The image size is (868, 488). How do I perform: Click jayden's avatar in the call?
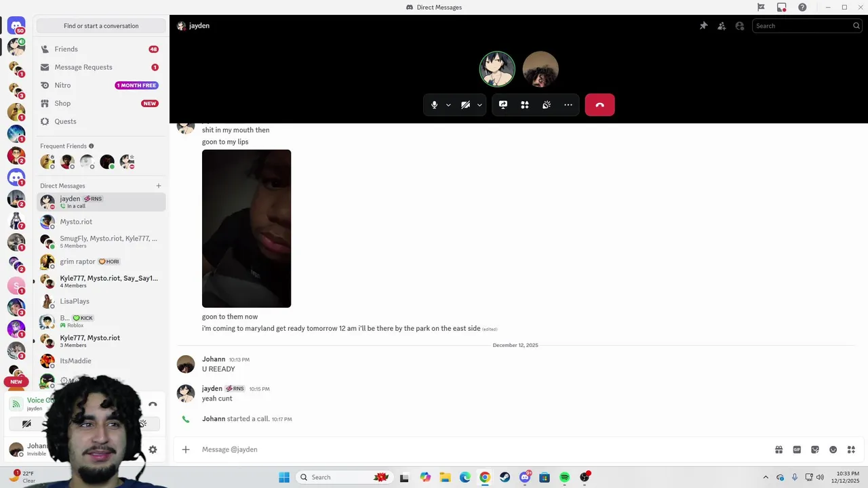pos(497,69)
